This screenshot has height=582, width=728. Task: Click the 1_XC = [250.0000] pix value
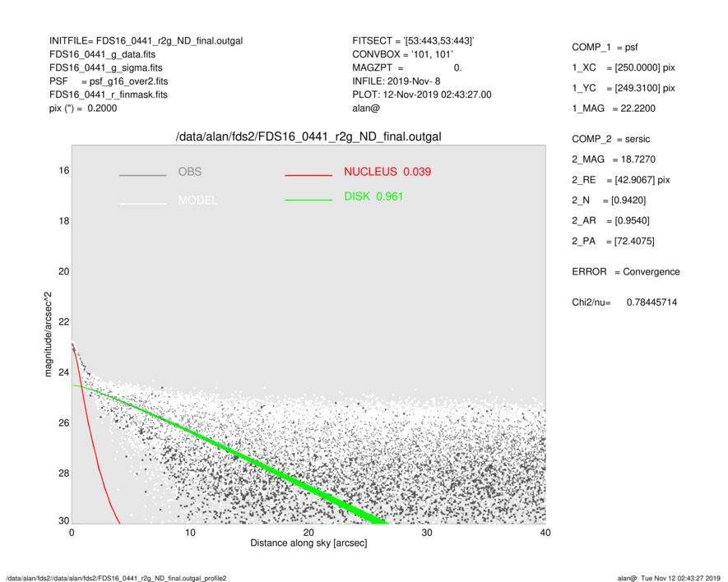(x=624, y=67)
